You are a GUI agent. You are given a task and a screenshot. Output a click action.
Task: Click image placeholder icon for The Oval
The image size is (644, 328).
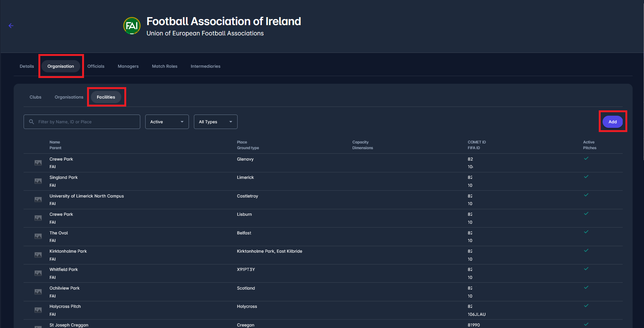tap(38, 236)
